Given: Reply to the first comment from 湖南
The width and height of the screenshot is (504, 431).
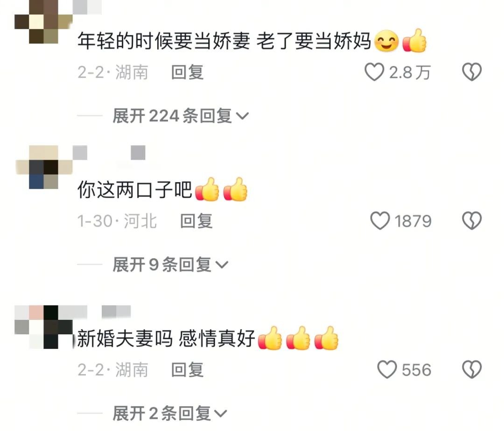Looking at the screenshot, I should (x=187, y=72).
